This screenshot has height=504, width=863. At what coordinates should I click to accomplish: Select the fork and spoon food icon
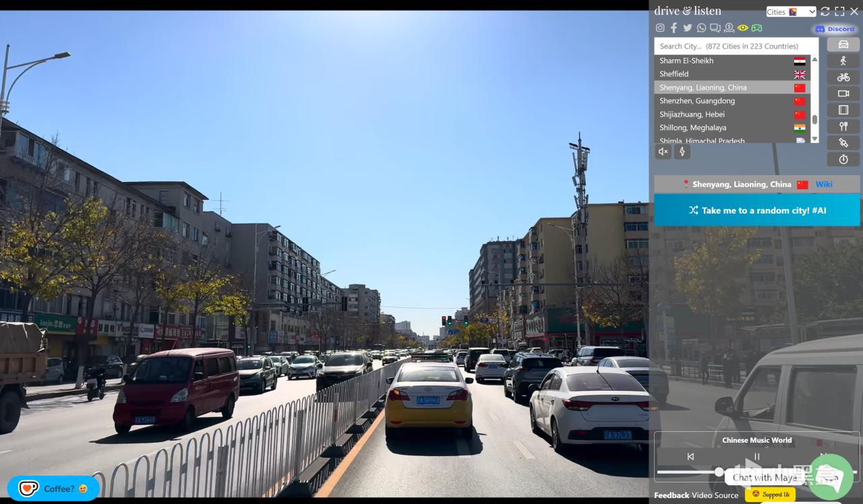(x=843, y=127)
